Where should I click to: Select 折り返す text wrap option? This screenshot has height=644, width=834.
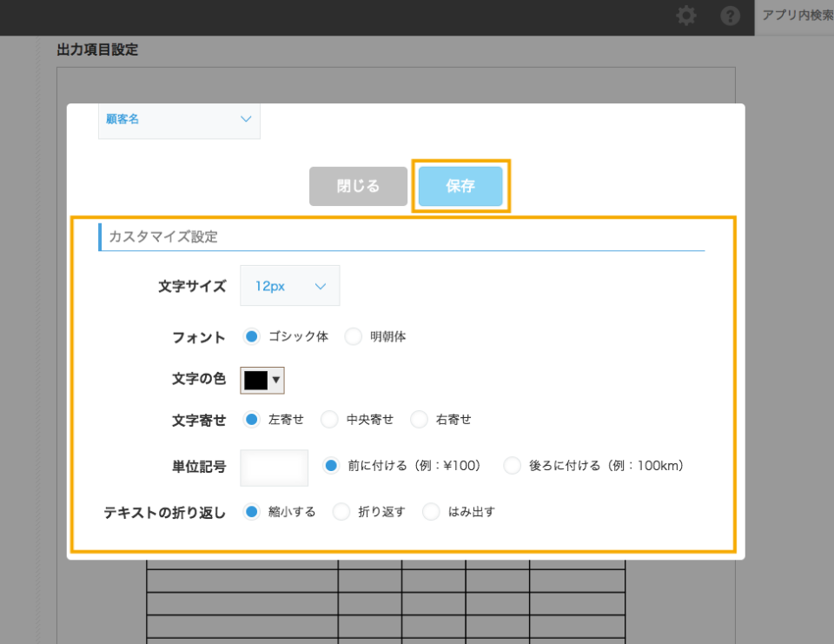(x=341, y=512)
